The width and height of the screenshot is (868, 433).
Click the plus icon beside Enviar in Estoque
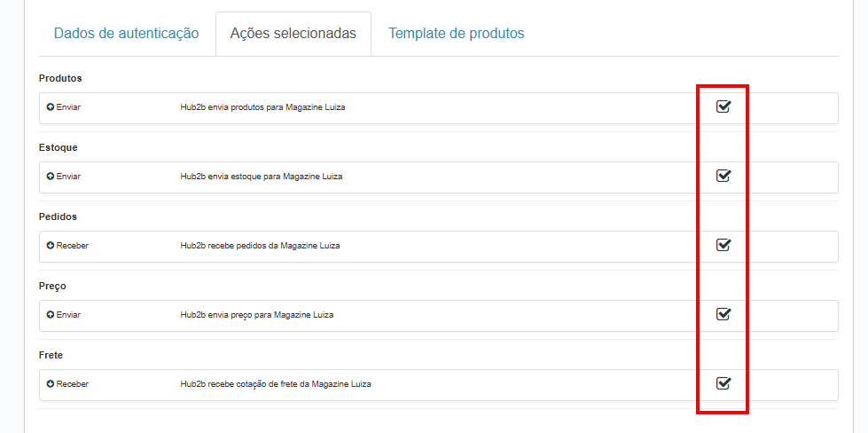click(x=51, y=177)
